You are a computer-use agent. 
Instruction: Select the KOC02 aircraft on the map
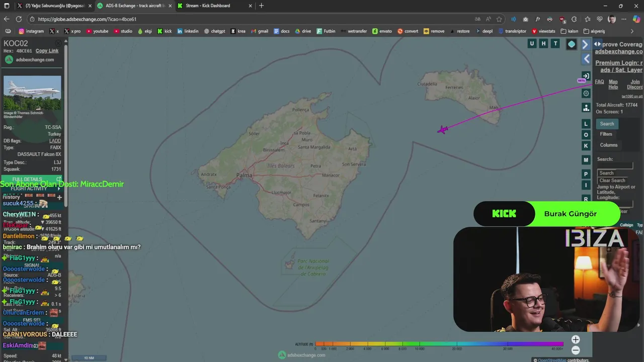(x=442, y=130)
